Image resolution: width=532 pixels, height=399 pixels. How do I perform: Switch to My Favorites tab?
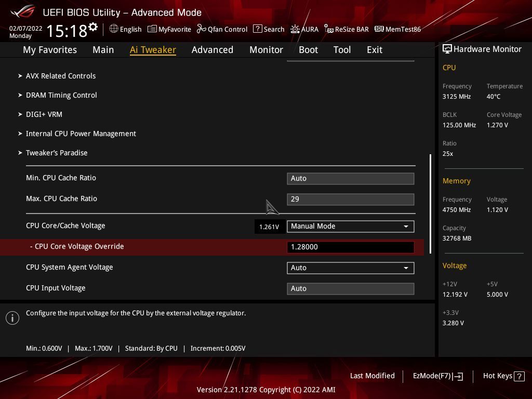tap(50, 50)
